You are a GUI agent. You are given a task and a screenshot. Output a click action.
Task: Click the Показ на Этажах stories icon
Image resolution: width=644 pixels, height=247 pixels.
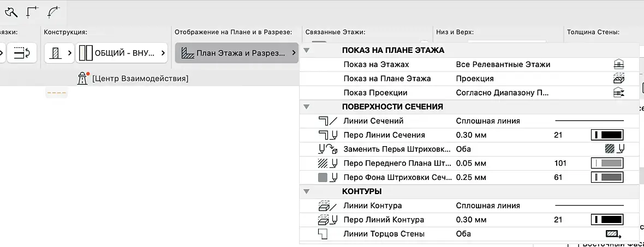point(618,64)
